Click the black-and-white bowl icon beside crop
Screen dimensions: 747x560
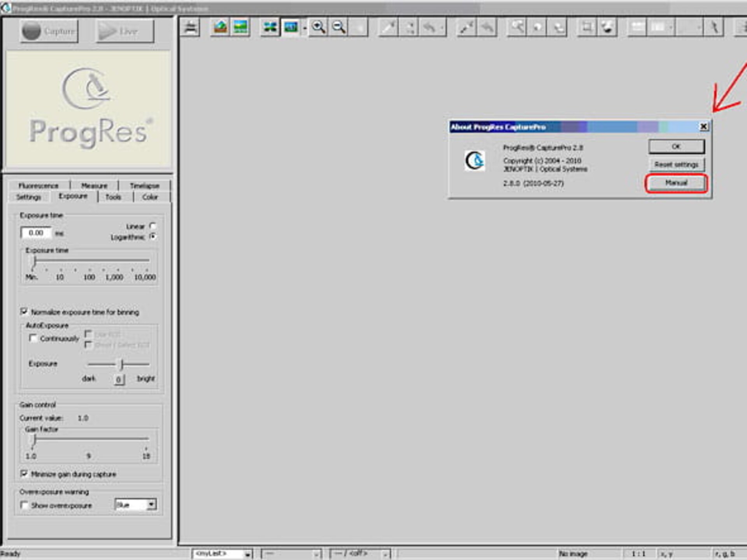pos(607,27)
